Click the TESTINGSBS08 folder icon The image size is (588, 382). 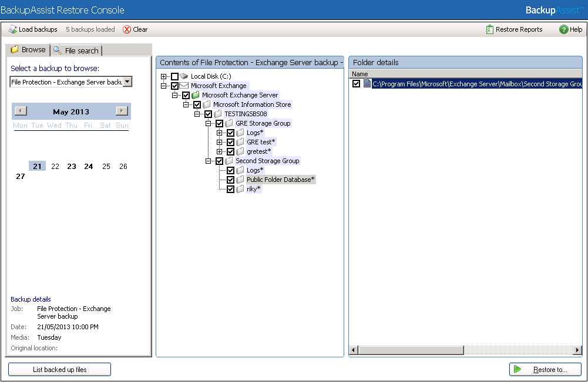coord(218,114)
